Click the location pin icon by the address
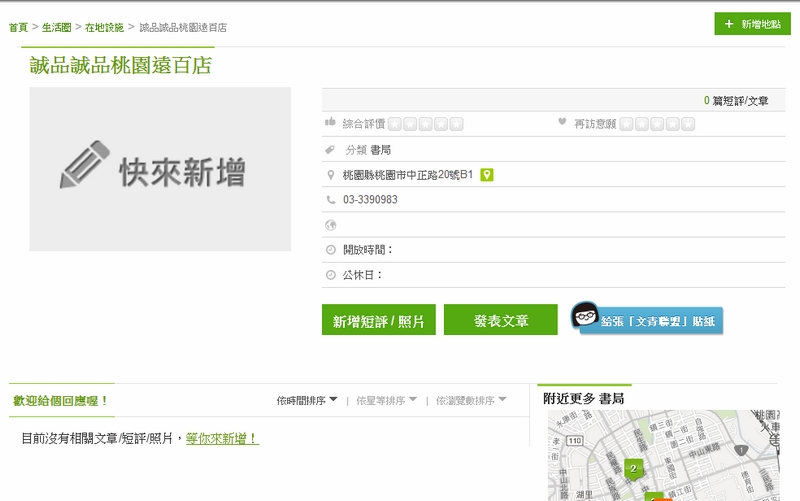The width and height of the screenshot is (800, 501). pyautogui.click(x=331, y=175)
